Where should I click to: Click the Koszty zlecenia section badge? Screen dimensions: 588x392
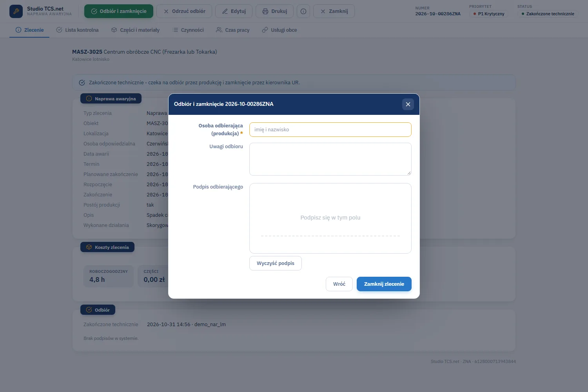click(107, 247)
